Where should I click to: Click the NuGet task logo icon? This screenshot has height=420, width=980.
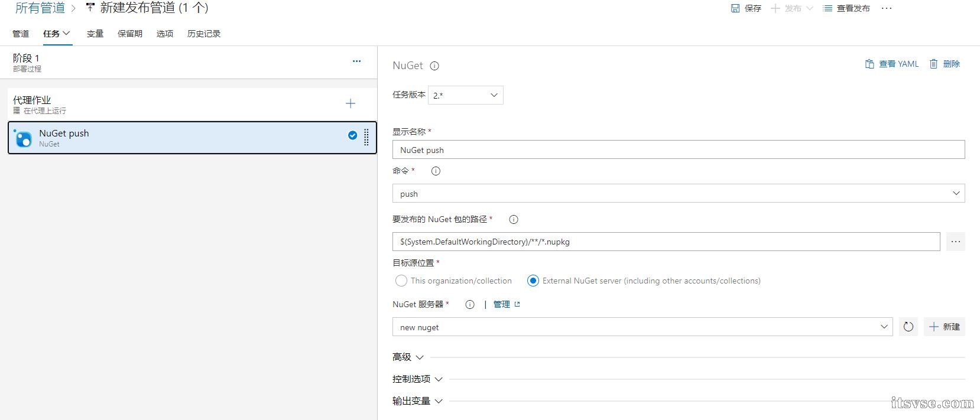coord(23,138)
